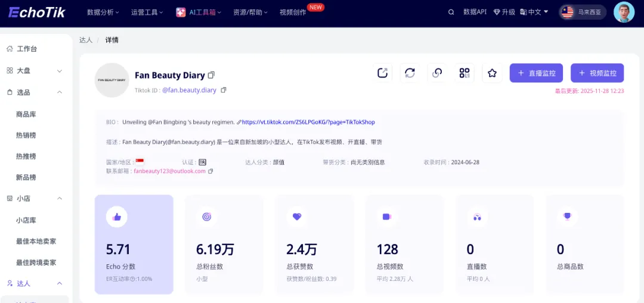Click the Echo 分数 5.71 card
644x303 pixels.
pos(134,244)
